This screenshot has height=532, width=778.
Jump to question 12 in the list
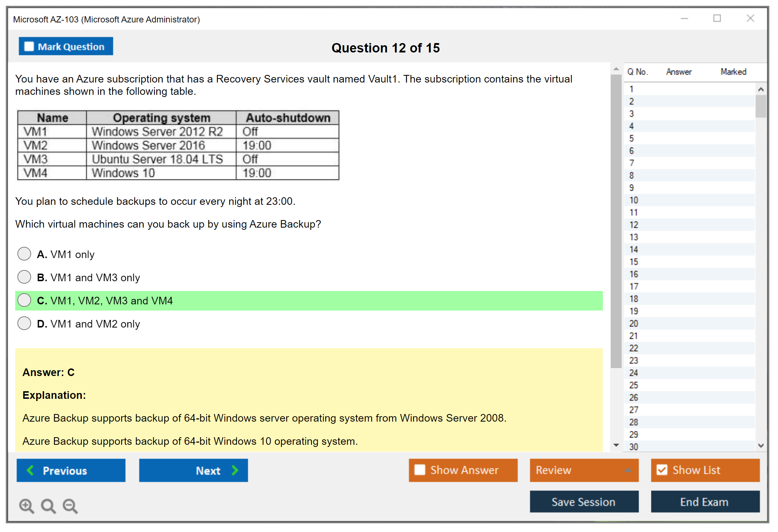(x=634, y=225)
